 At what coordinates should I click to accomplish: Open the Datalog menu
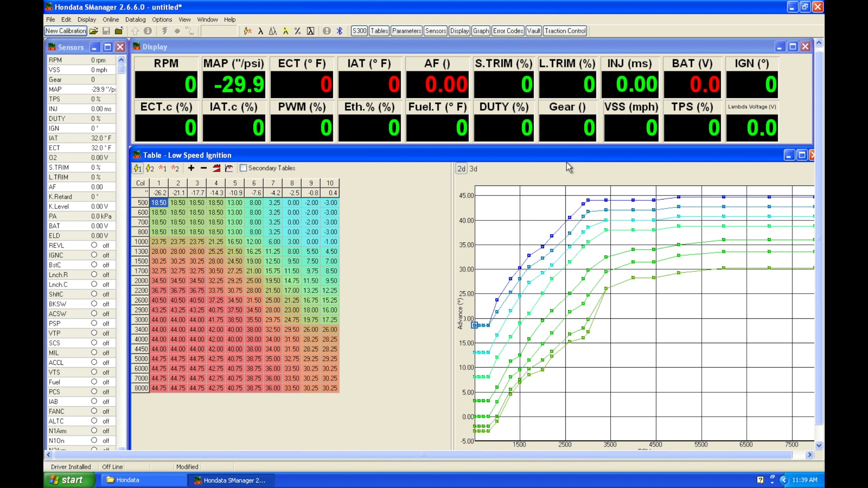135,19
